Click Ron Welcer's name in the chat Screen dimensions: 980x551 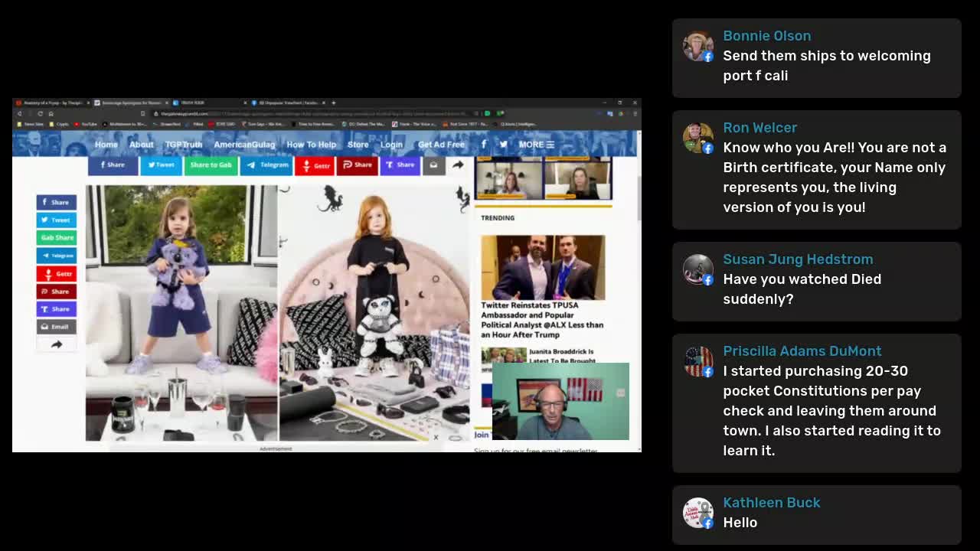759,128
